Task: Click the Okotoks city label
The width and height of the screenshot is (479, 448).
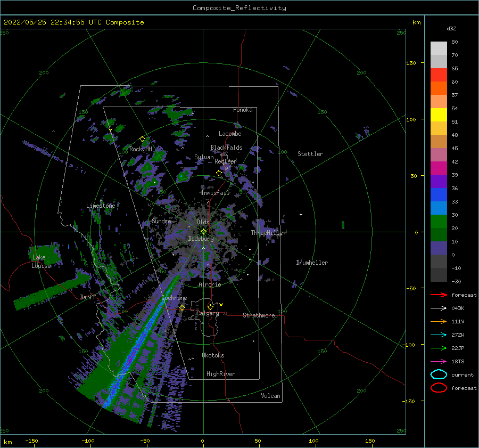Action: (x=213, y=355)
